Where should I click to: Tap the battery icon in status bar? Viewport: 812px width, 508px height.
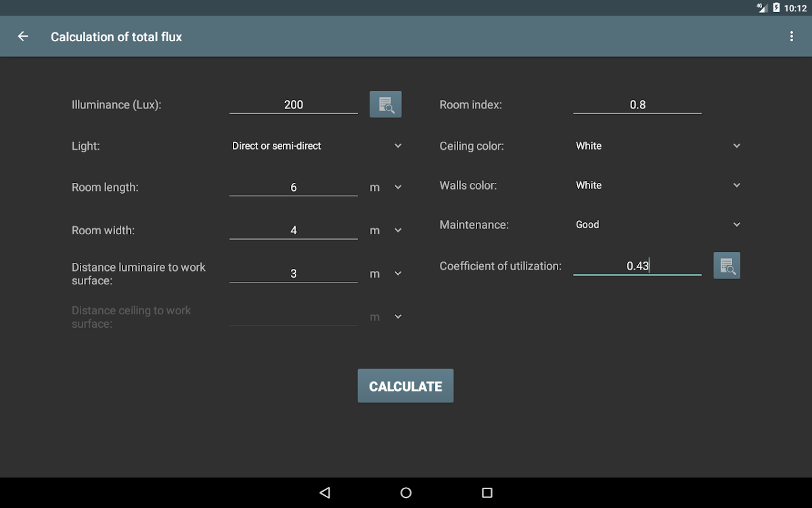coord(776,8)
